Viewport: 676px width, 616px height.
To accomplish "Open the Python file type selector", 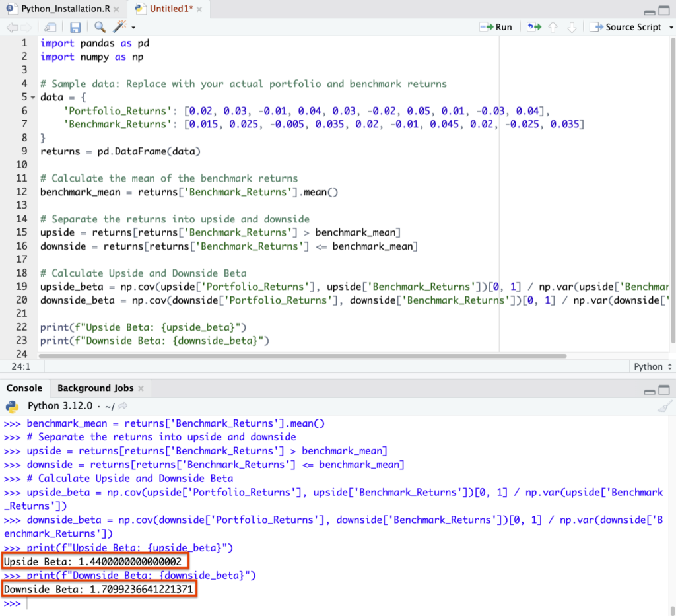I will tap(652, 366).
